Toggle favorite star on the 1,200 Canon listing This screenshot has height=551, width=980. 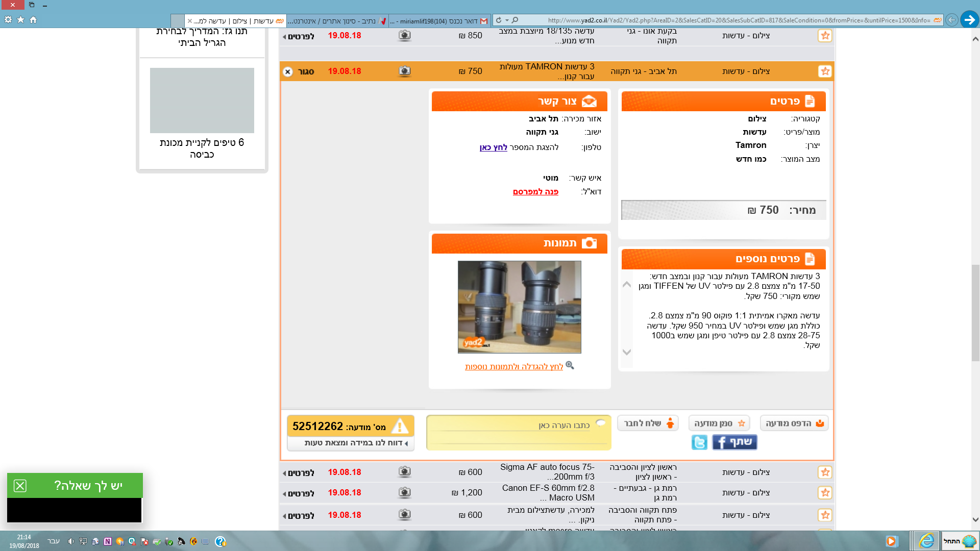coord(825,493)
